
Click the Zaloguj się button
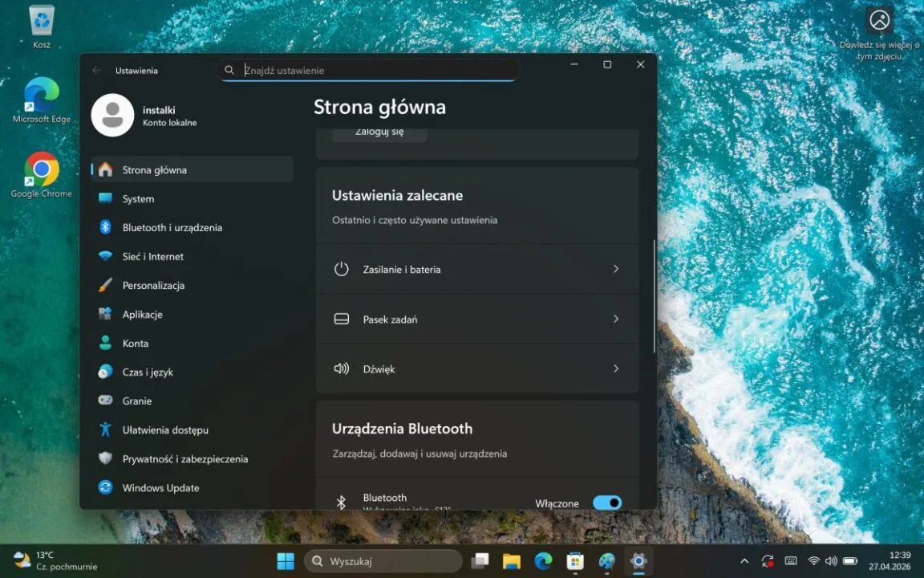click(x=379, y=132)
